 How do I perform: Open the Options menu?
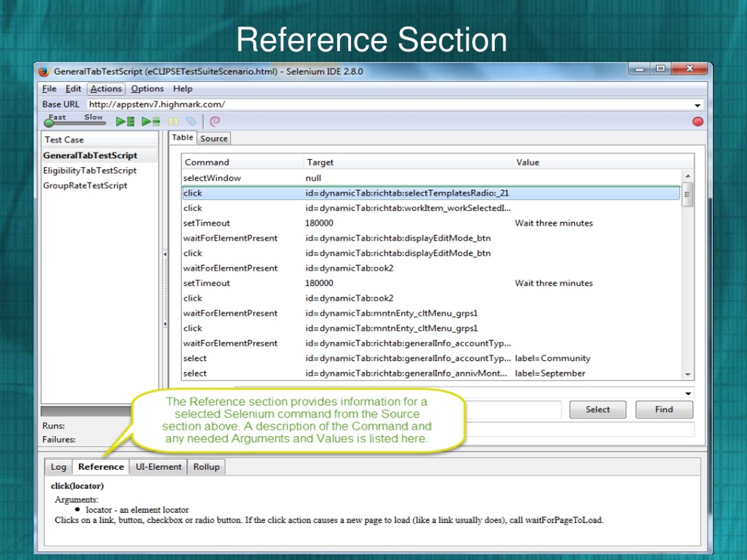pyautogui.click(x=147, y=89)
